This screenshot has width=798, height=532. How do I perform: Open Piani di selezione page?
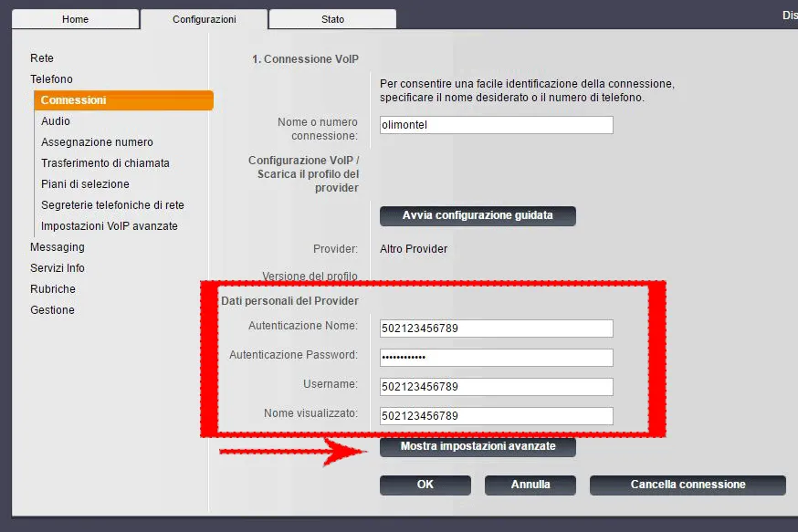[x=85, y=184]
